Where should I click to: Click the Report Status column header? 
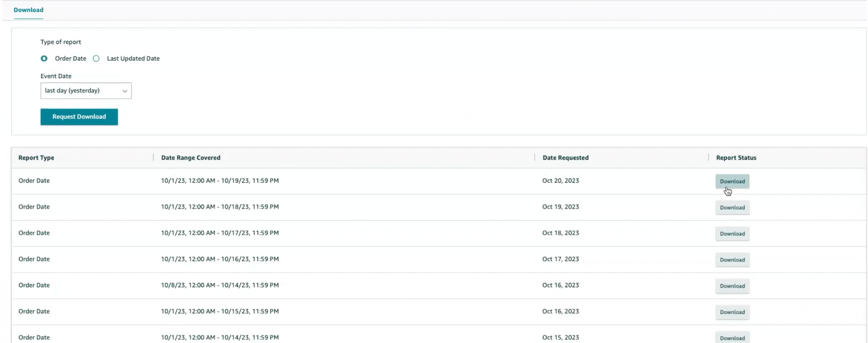pos(736,158)
